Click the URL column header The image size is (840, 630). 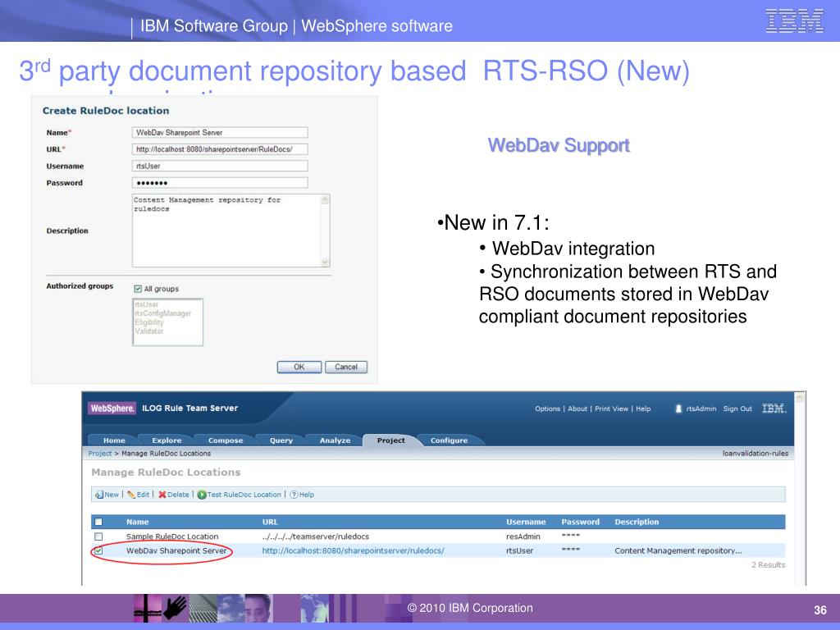270,522
